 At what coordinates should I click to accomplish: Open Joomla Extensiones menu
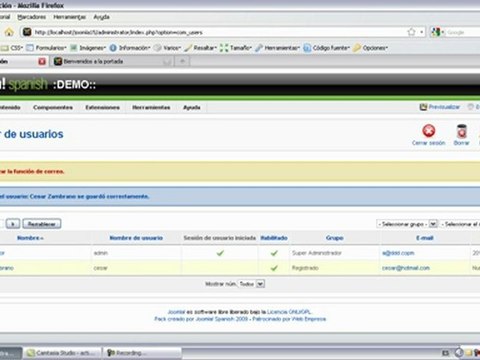102,107
